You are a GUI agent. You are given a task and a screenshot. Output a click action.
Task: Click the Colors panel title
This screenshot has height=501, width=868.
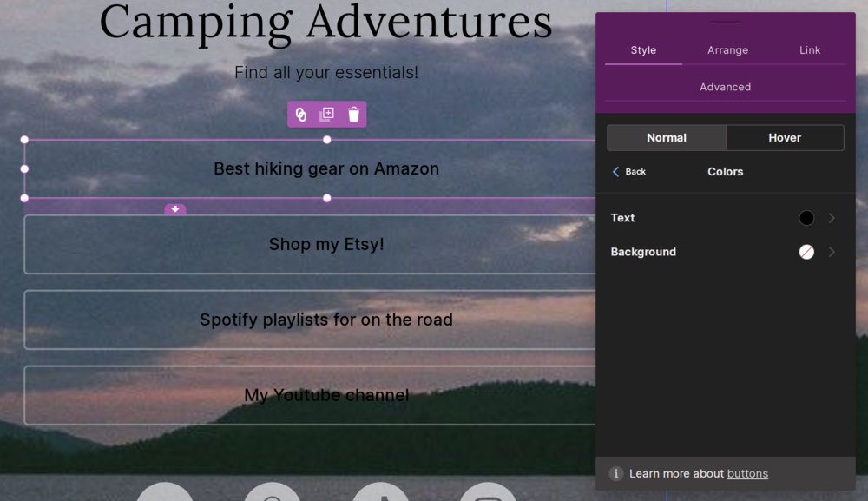coord(725,172)
